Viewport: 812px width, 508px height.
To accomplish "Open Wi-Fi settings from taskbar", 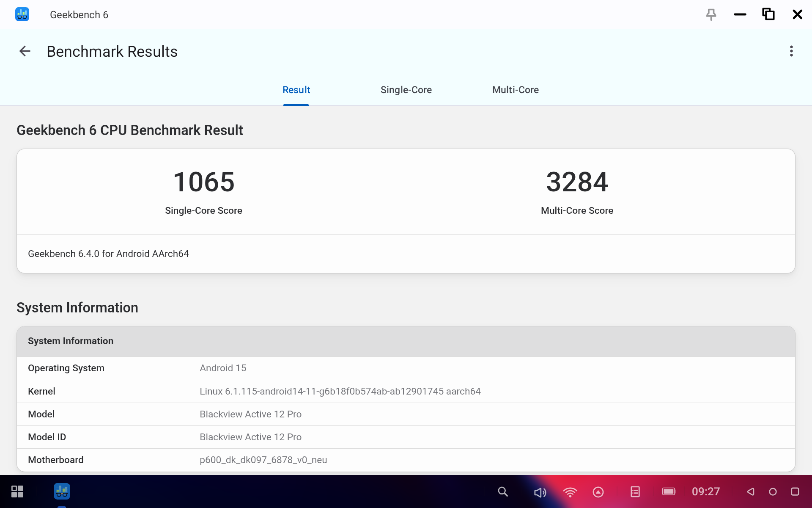I will 570,492.
